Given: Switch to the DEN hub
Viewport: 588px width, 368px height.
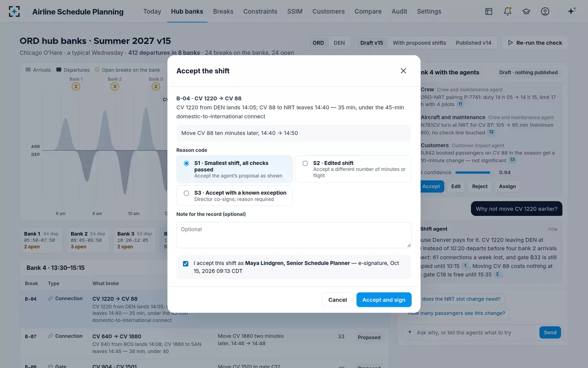Looking at the screenshot, I should (x=339, y=43).
